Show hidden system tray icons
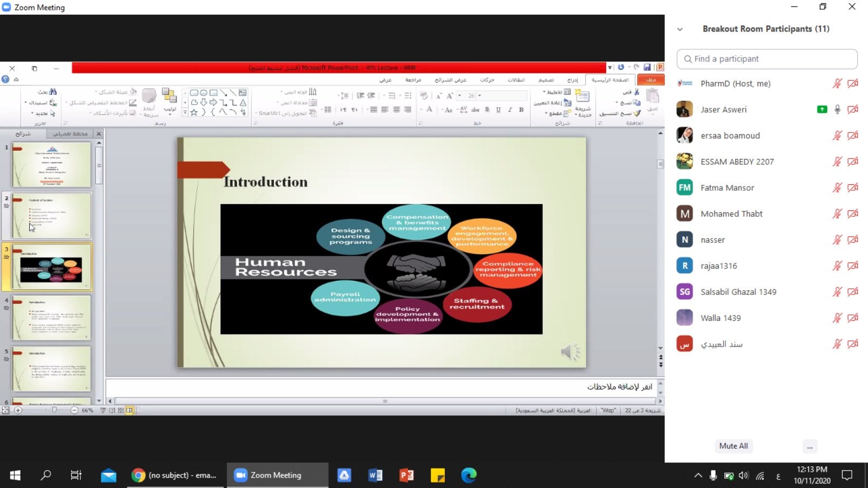Image resolution: width=868 pixels, height=488 pixels. [698, 476]
